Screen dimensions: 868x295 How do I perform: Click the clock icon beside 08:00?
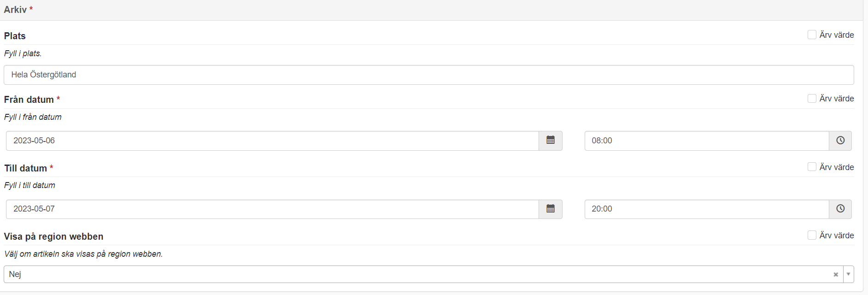pos(840,140)
